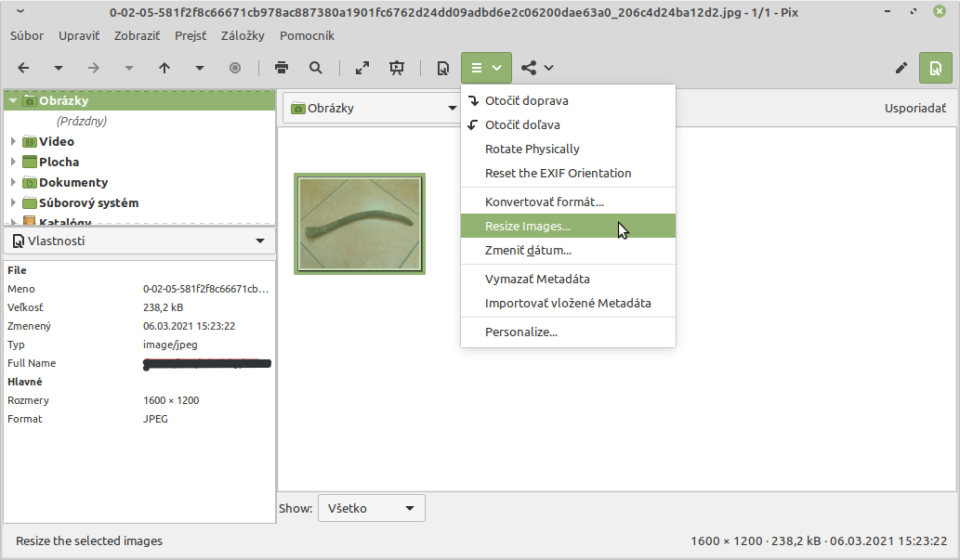Start the slideshow presentation
Viewport: 960px width, 560px height.
click(x=397, y=68)
